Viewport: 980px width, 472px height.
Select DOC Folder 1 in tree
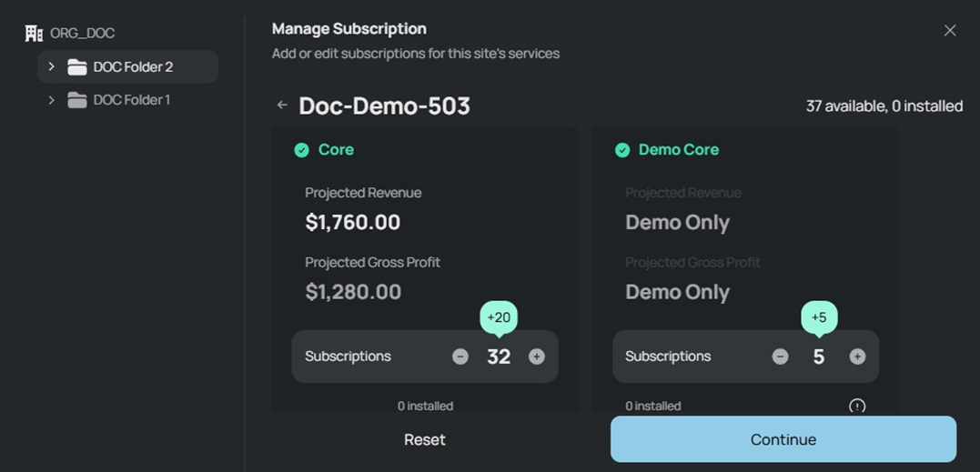[132, 100]
